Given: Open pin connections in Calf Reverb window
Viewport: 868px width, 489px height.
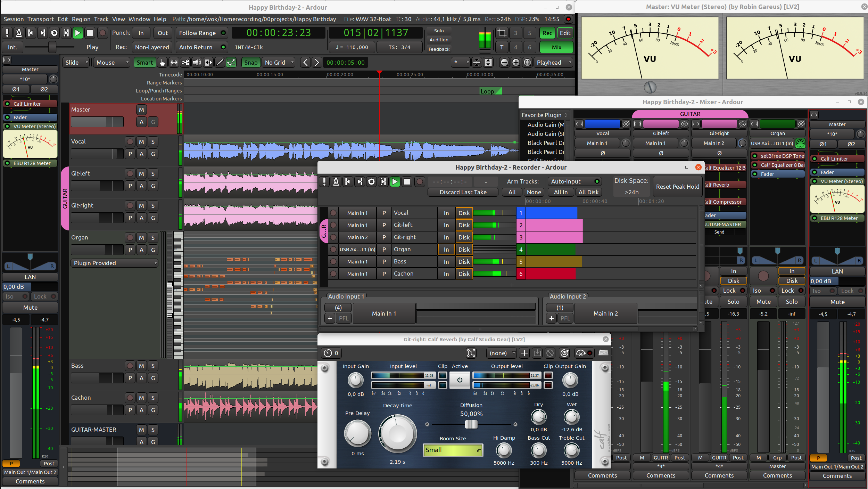Looking at the screenshot, I should coord(471,353).
